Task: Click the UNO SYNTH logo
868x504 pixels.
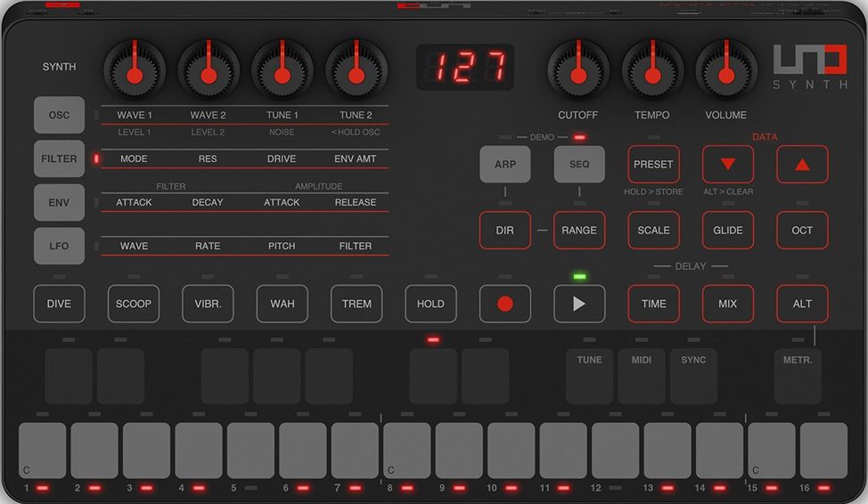Action: point(810,67)
